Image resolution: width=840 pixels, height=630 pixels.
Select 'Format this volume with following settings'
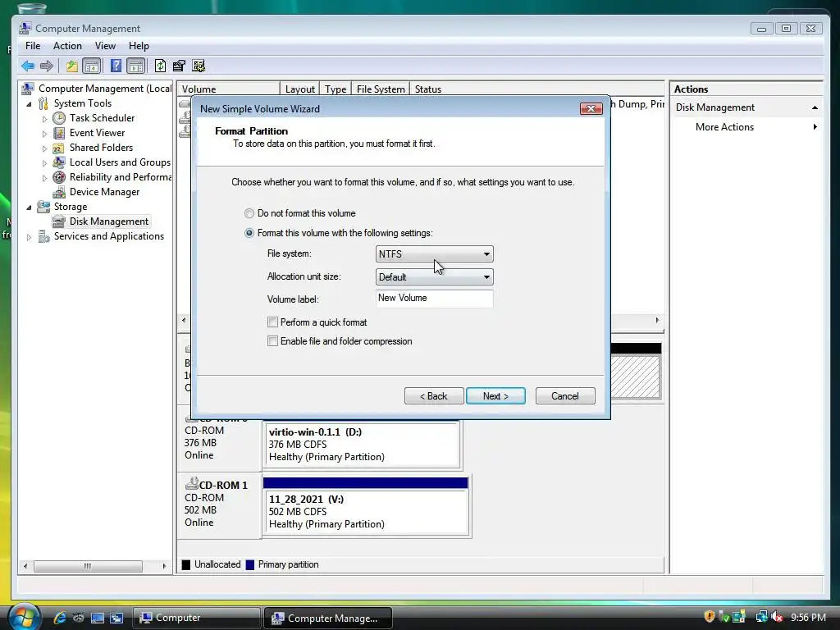click(x=249, y=233)
